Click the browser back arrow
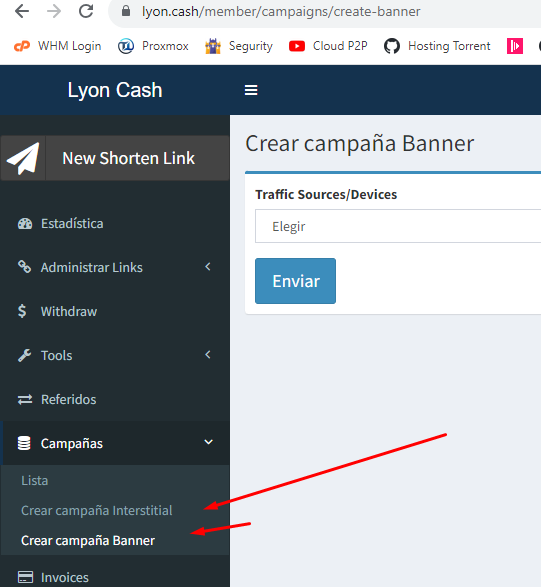Viewport: 541px width, 587px height. click(22, 11)
